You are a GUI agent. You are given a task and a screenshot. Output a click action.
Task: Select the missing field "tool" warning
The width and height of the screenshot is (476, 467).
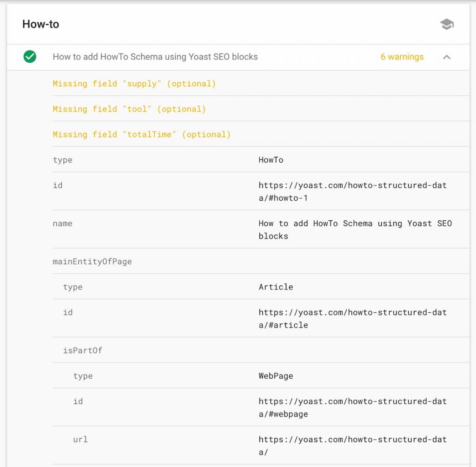point(129,109)
